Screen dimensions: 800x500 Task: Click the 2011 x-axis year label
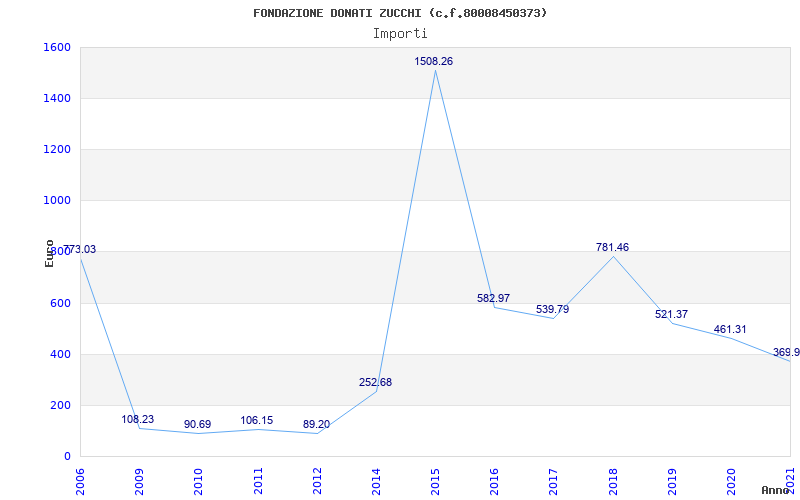(x=258, y=481)
